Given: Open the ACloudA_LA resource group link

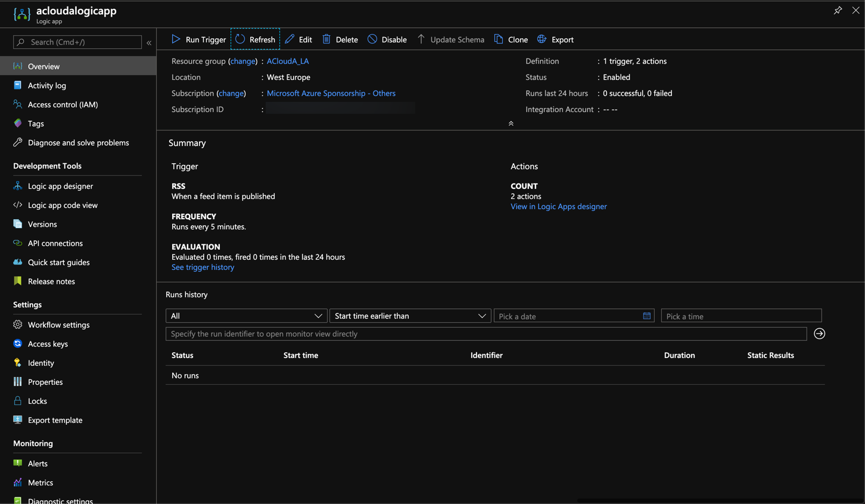Looking at the screenshot, I should pos(288,61).
